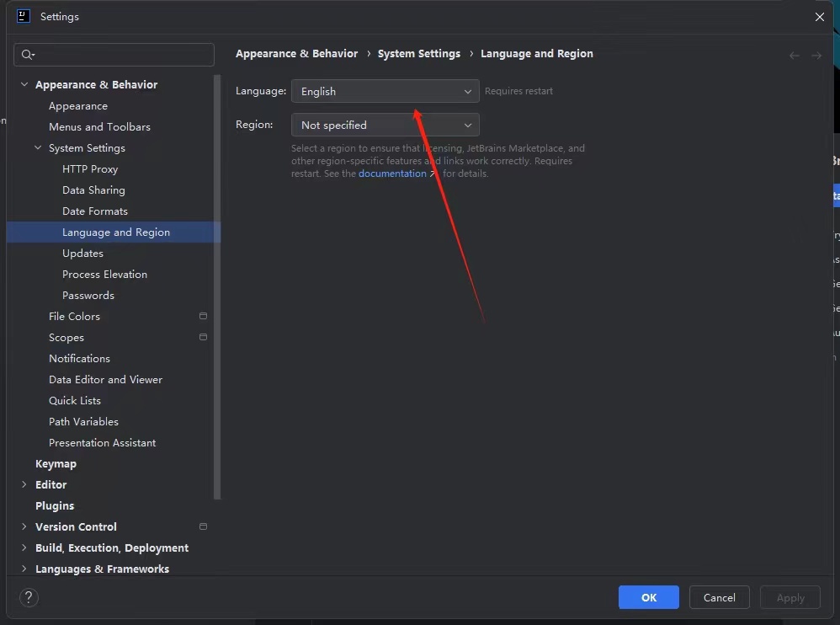
Task: Select Language and Region tree item
Action: [114, 232]
